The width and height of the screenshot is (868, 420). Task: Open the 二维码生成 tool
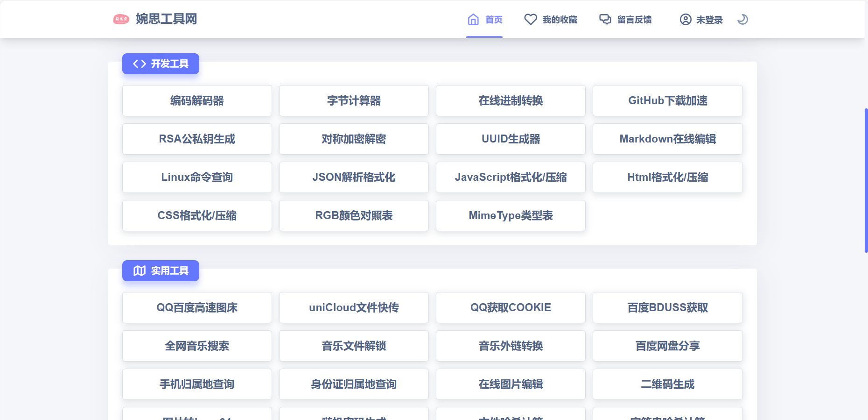pos(668,384)
